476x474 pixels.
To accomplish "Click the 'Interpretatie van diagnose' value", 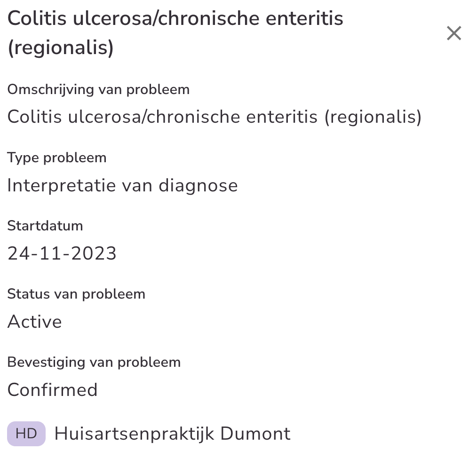I will [x=122, y=185].
